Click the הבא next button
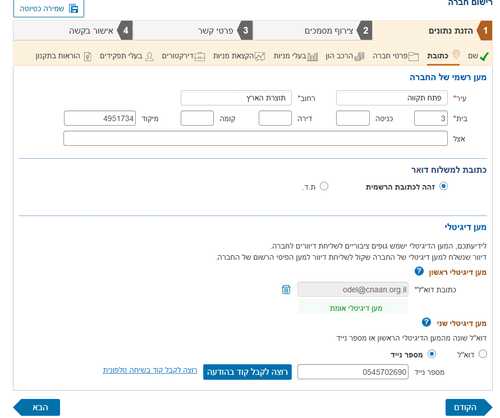The width and height of the screenshot is (500, 418). pyautogui.click(x=37, y=407)
